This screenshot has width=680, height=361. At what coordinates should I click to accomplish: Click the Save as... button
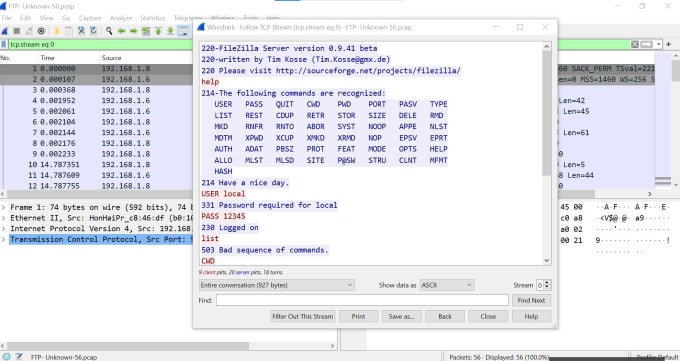[401, 316]
